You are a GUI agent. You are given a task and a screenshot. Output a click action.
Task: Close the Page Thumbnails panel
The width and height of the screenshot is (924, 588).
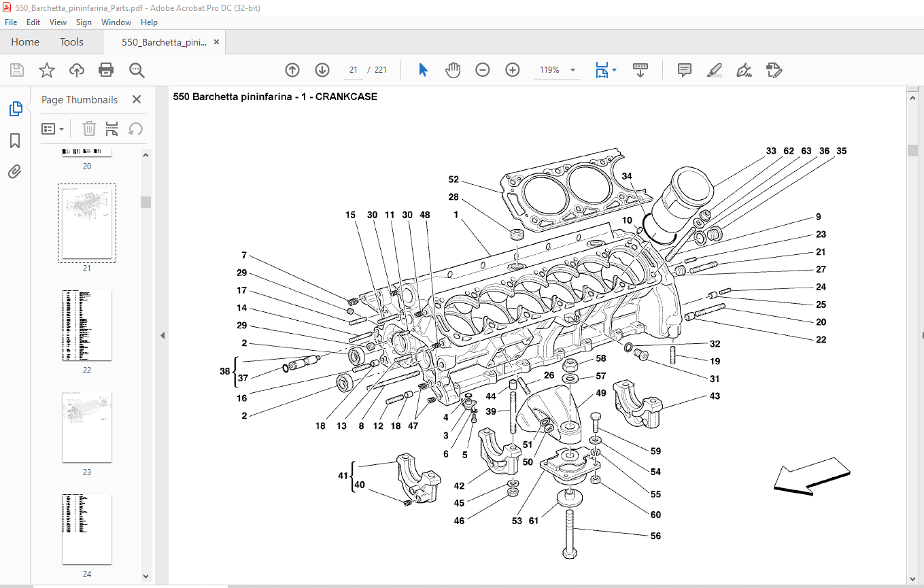(x=136, y=99)
